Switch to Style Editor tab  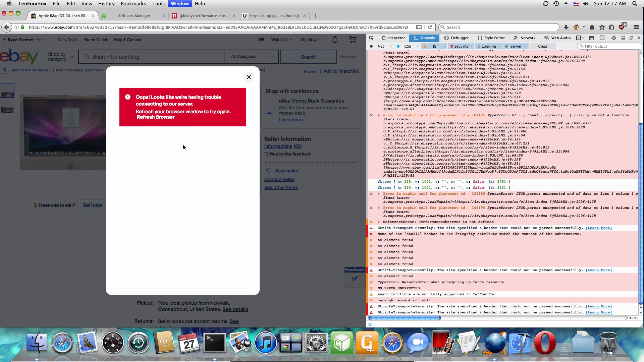[491, 38]
